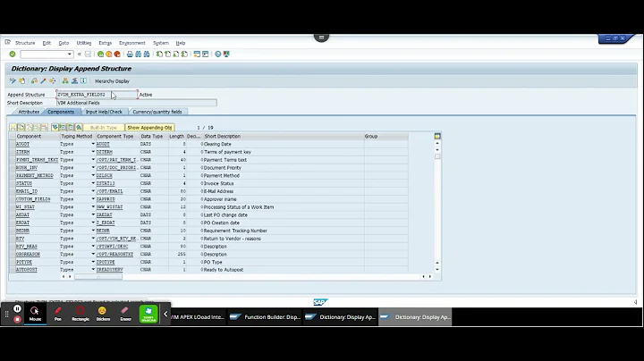The image size is (644, 361).
Task: Click the Previous Page navigation icon
Action: click(x=167, y=55)
